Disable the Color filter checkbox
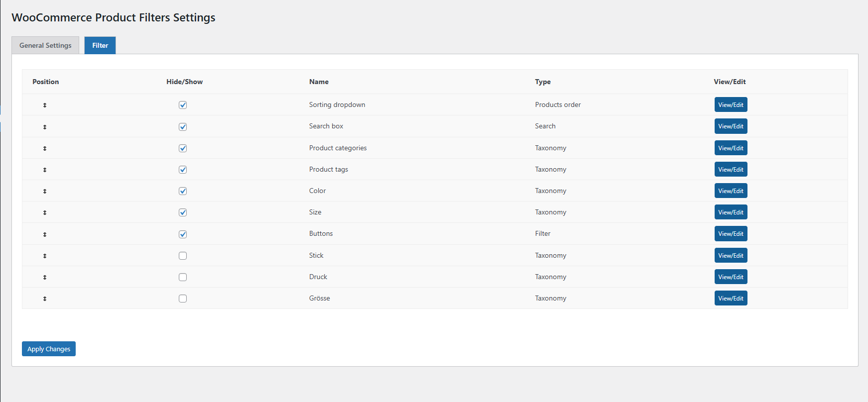The height and width of the screenshot is (402, 868). (x=183, y=191)
